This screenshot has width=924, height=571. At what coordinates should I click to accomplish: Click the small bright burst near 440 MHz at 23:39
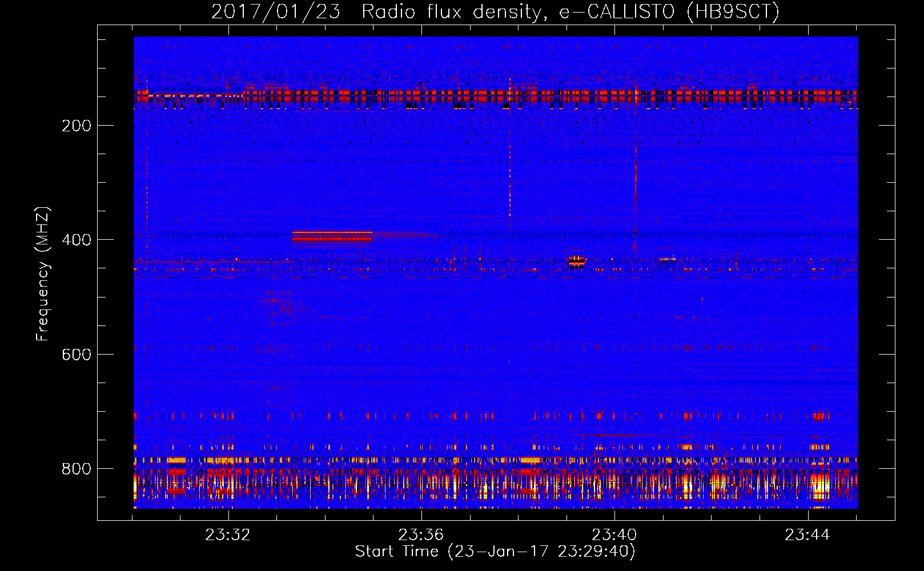(x=577, y=262)
